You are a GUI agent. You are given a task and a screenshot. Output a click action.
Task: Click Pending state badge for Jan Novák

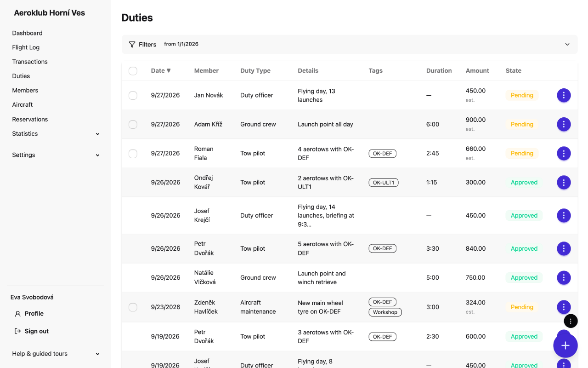pos(522,95)
